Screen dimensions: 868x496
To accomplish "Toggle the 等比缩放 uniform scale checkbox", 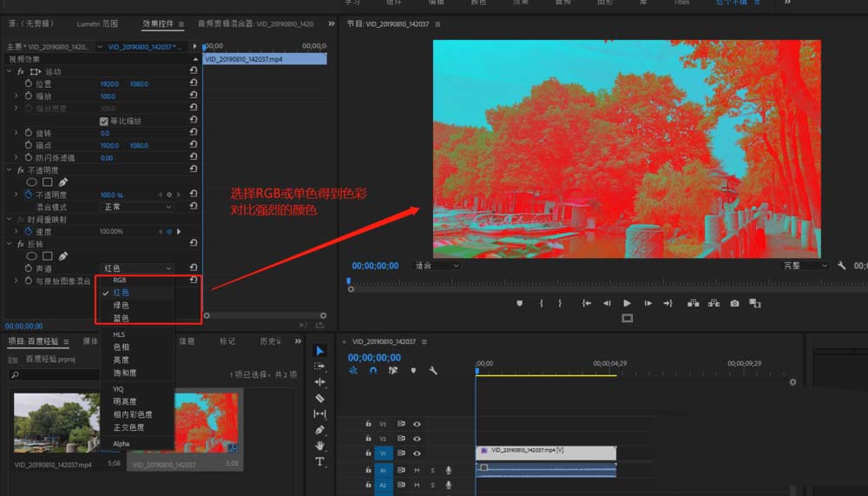I will (104, 121).
